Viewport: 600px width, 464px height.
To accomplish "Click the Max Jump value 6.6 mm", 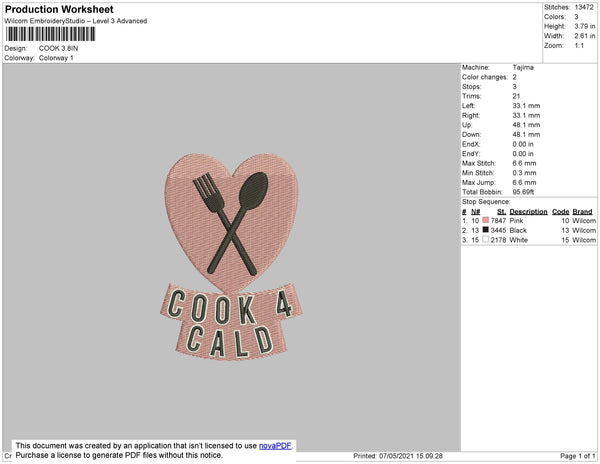I will [524, 182].
